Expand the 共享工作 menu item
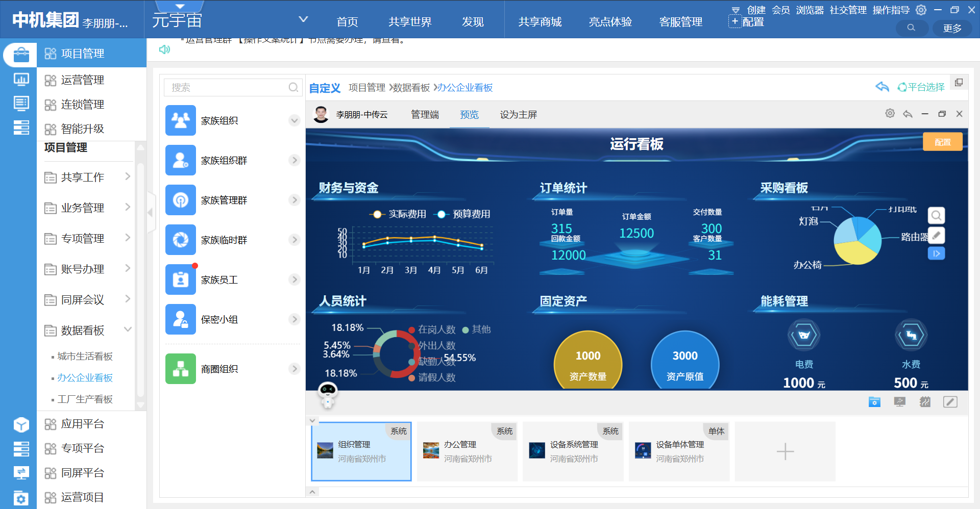The height and width of the screenshot is (509, 980). [x=128, y=177]
